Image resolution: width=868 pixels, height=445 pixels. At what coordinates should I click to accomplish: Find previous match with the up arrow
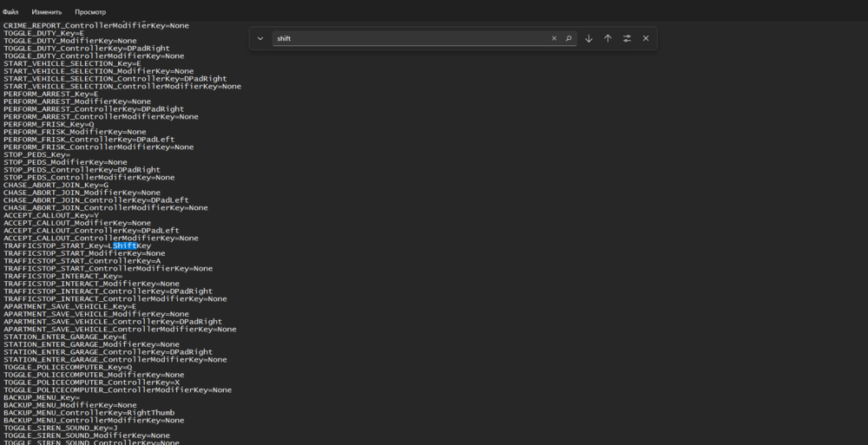click(608, 38)
